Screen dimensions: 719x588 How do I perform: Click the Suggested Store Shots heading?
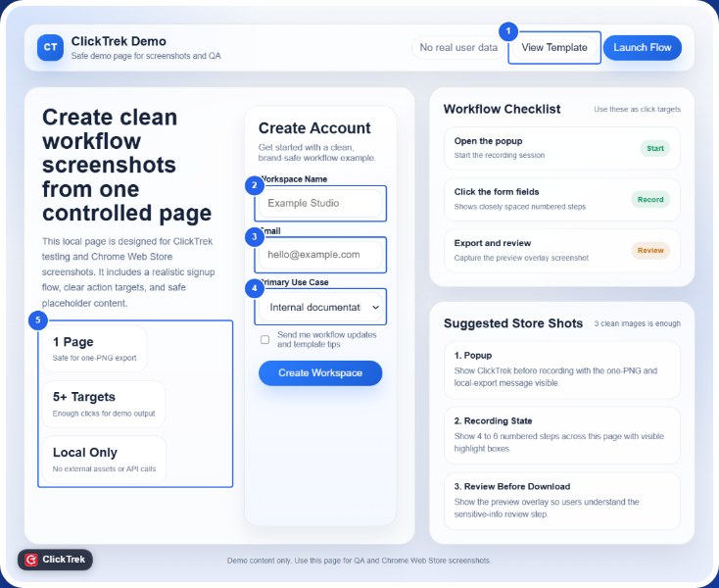[513, 323]
